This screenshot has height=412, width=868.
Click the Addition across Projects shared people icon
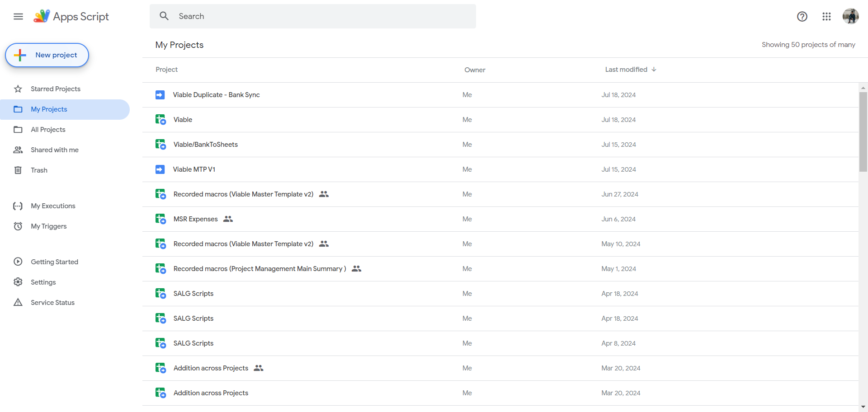(x=259, y=368)
